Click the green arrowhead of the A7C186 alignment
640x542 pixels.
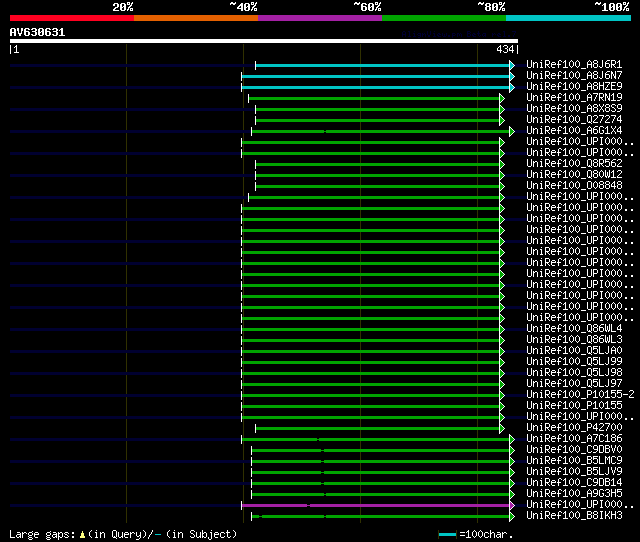tap(512, 440)
